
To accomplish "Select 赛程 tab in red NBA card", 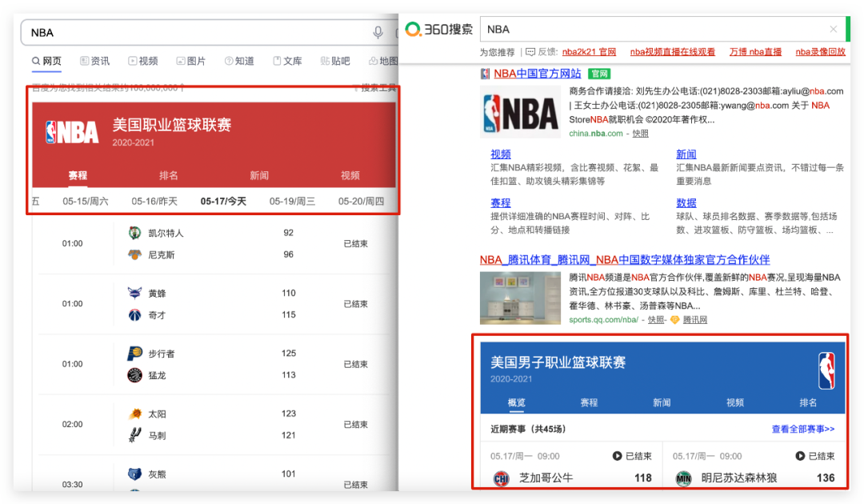I will point(78,176).
